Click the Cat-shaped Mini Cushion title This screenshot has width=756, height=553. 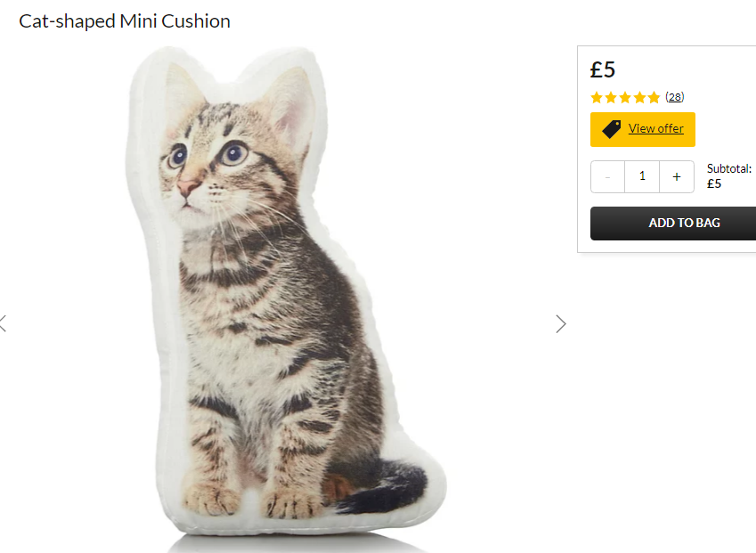[125, 21]
